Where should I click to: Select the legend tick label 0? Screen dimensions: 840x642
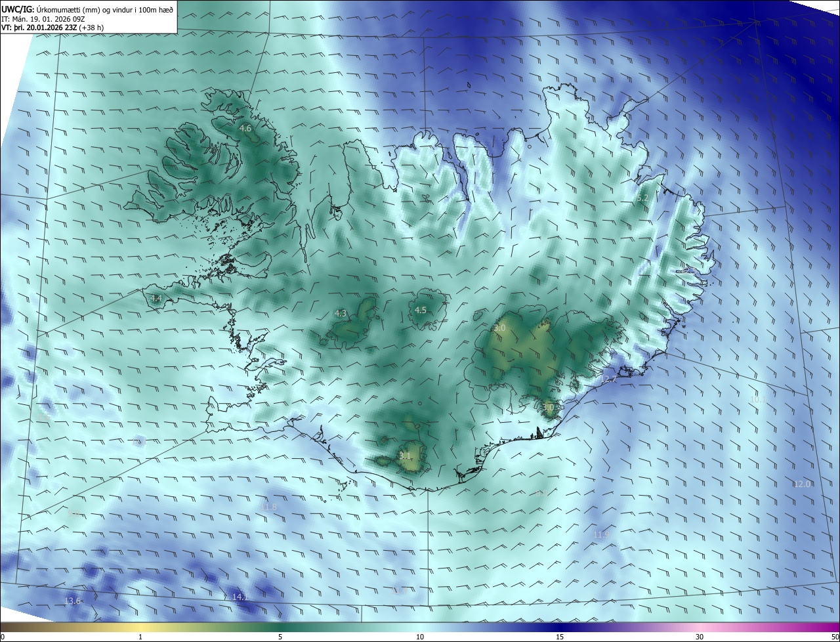pyautogui.click(x=3, y=637)
